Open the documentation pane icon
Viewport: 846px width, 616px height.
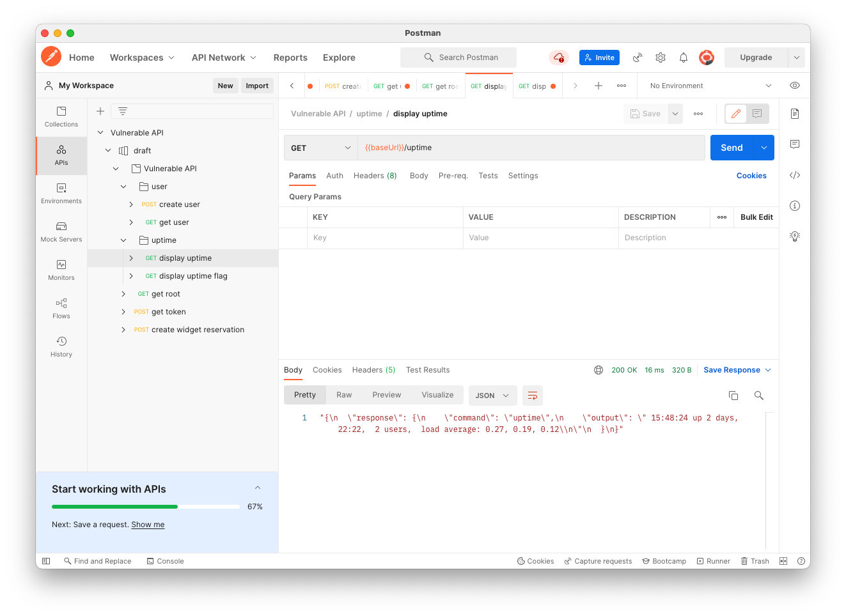pos(795,114)
